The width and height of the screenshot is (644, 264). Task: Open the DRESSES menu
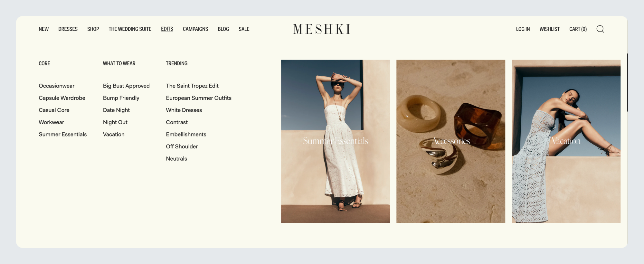click(x=68, y=29)
